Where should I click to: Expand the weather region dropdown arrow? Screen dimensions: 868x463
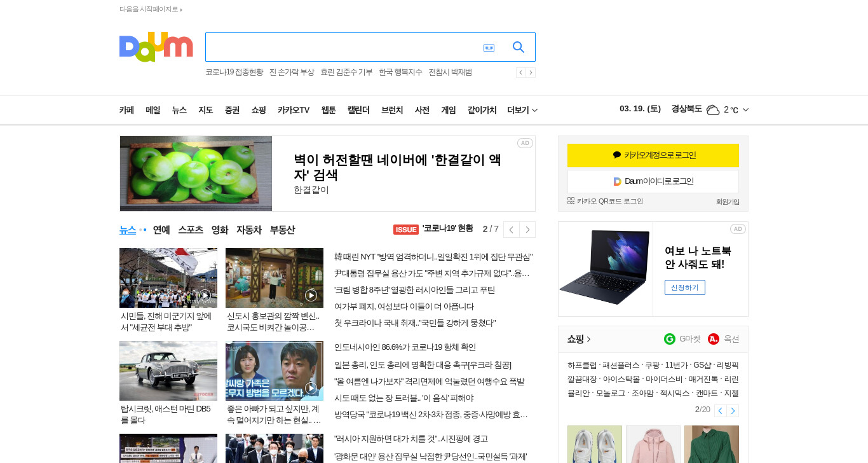(x=745, y=109)
